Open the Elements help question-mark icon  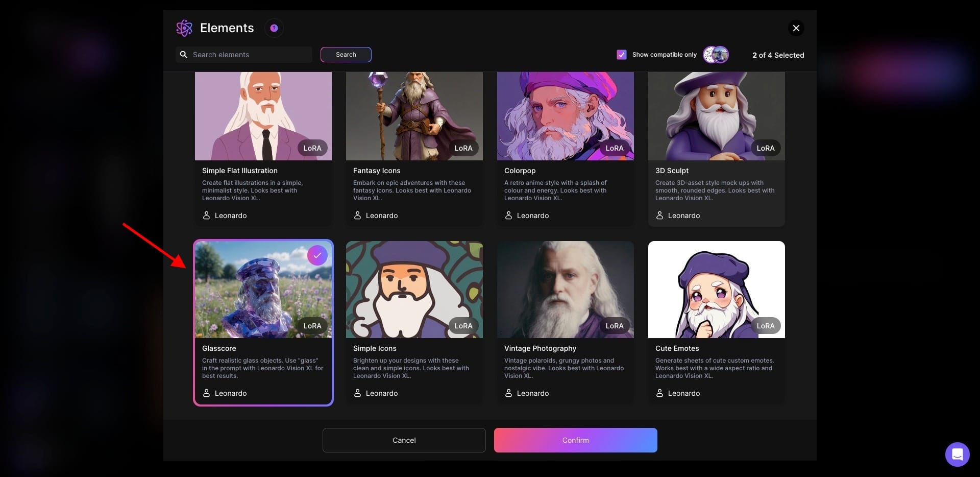[274, 28]
